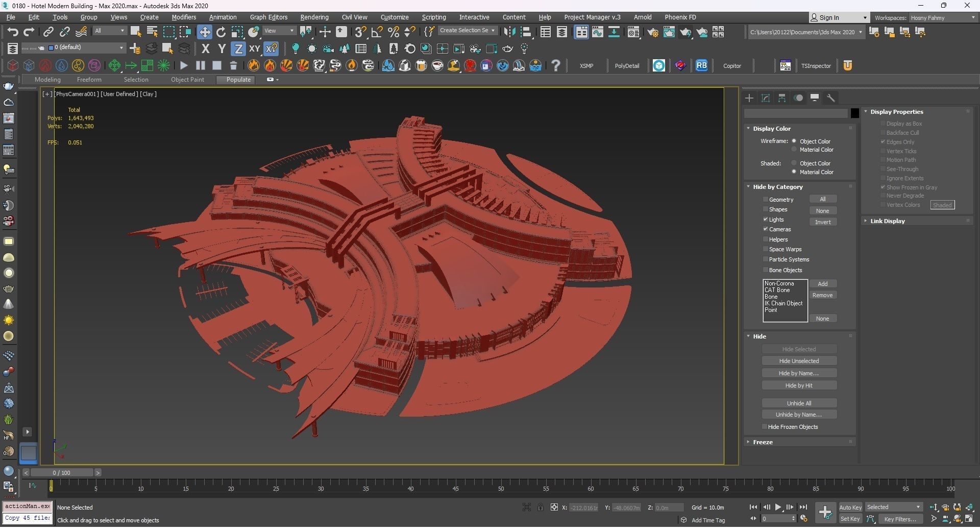Collapse the Hide by Category rollout
The width and height of the screenshot is (980, 531).
[x=777, y=187]
